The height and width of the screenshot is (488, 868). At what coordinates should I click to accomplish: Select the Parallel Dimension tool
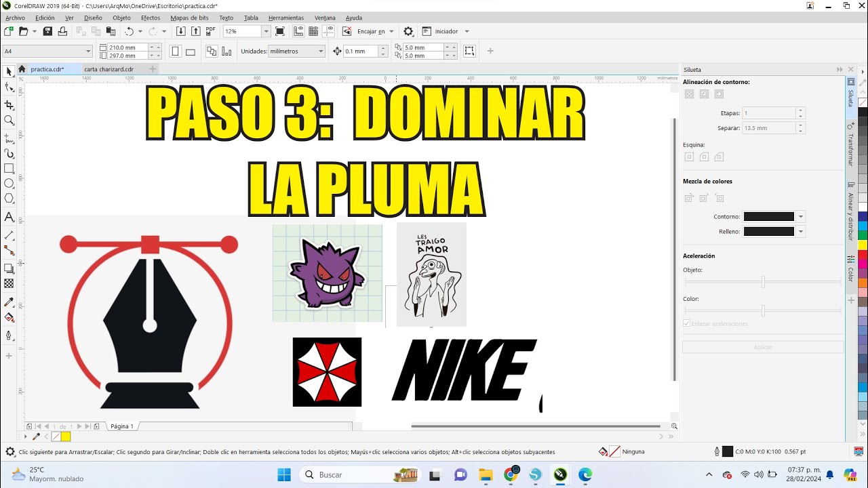point(9,235)
